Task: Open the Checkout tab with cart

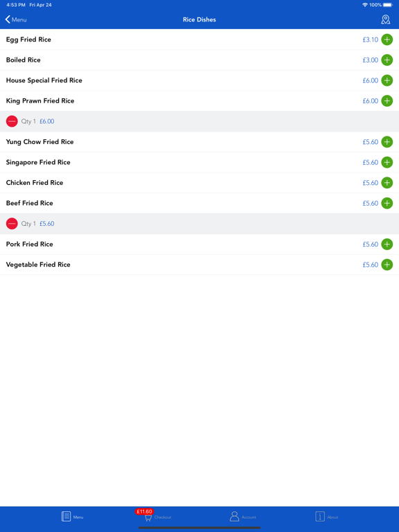Action: coord(157,517)
